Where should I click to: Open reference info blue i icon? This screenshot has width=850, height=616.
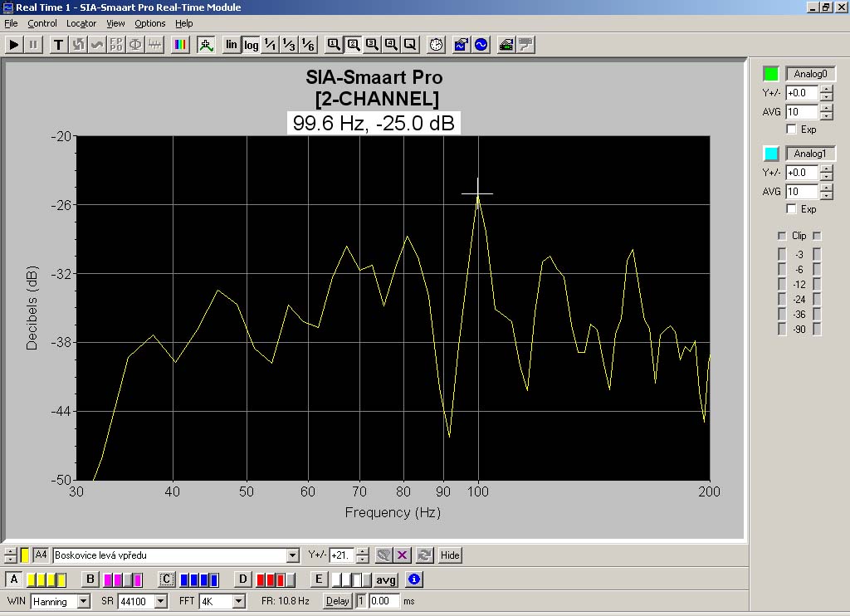point(414,579)
